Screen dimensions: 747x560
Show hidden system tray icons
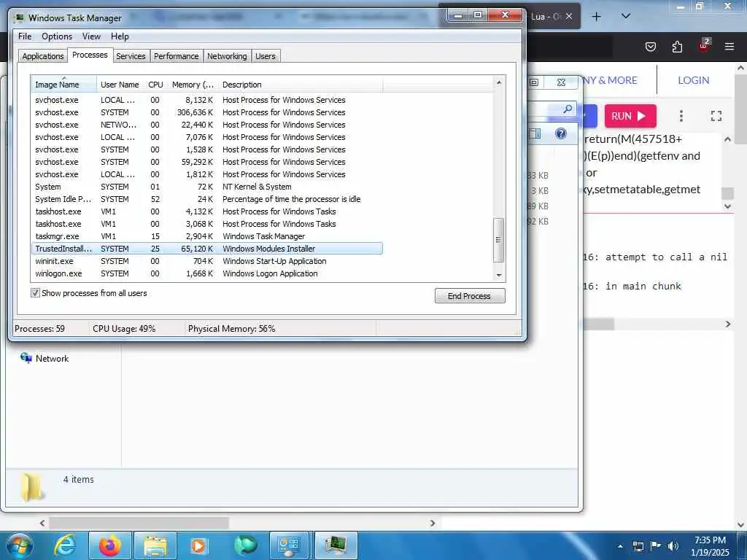pyautogui.click(x=620, y=546)
